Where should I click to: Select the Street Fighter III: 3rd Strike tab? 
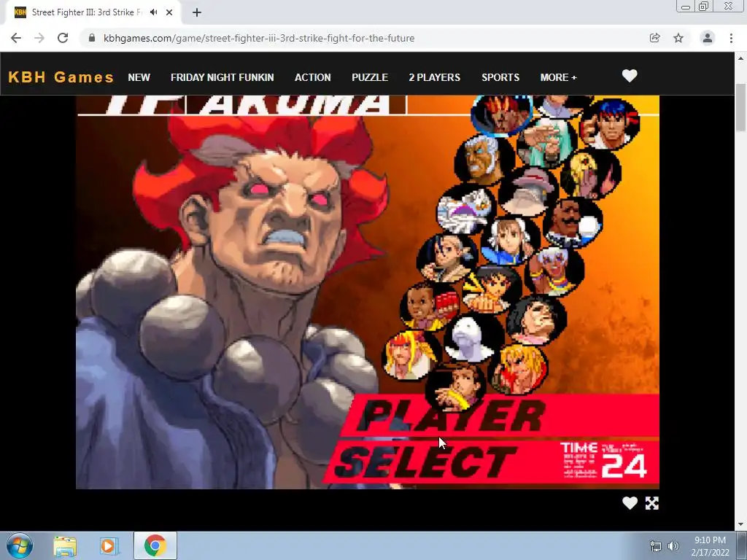tap(88, 12)
